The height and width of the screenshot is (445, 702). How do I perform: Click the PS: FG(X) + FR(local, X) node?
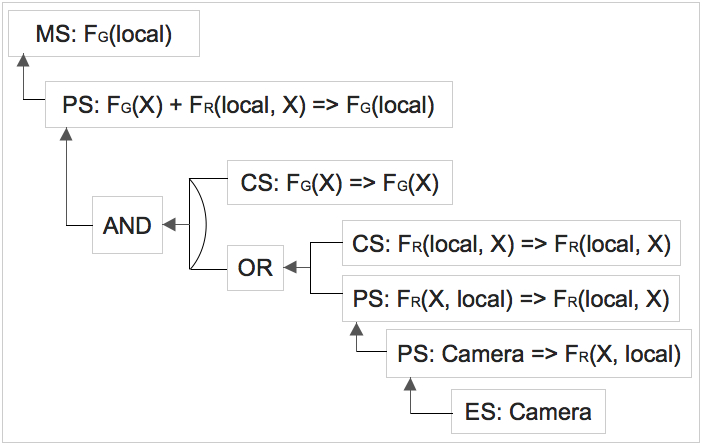coord(248,104)
